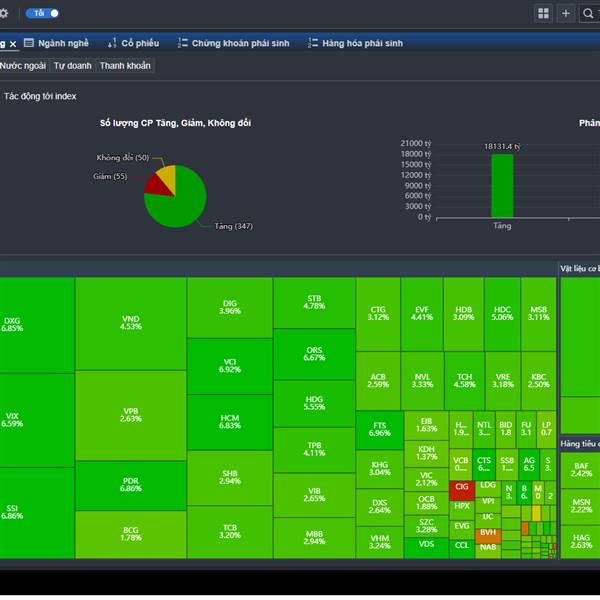Select the MSB 3.11% tile

pos(538,314)
